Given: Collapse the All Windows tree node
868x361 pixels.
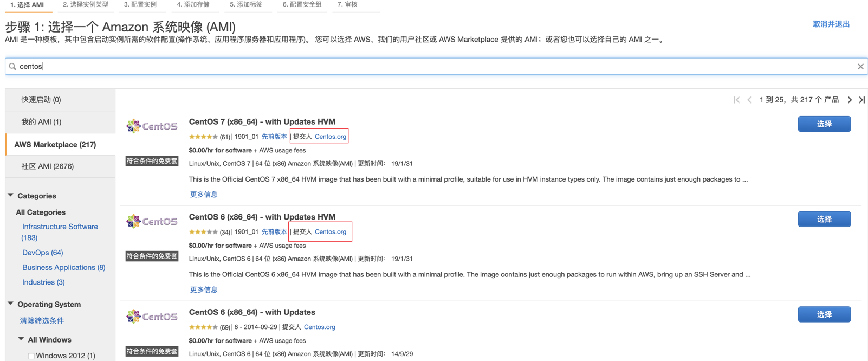Looking at the screenshot, I should coord(21,339).
